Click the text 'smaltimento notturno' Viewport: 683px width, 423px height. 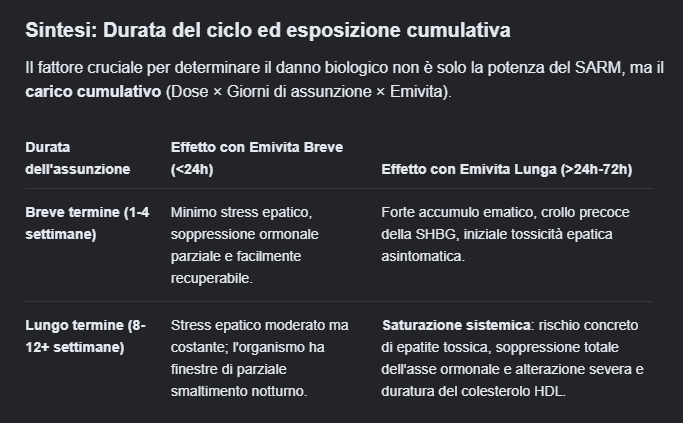(x=238, y=391)
